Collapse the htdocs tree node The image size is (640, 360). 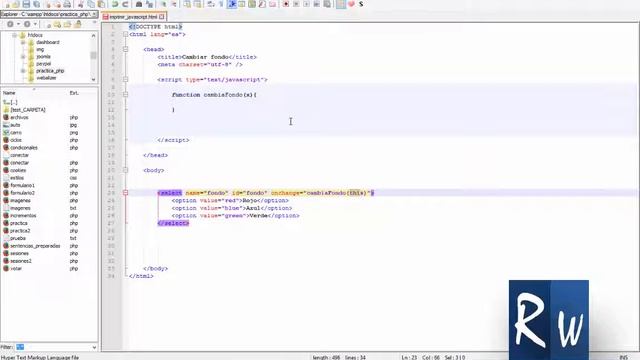click(14, 35)
